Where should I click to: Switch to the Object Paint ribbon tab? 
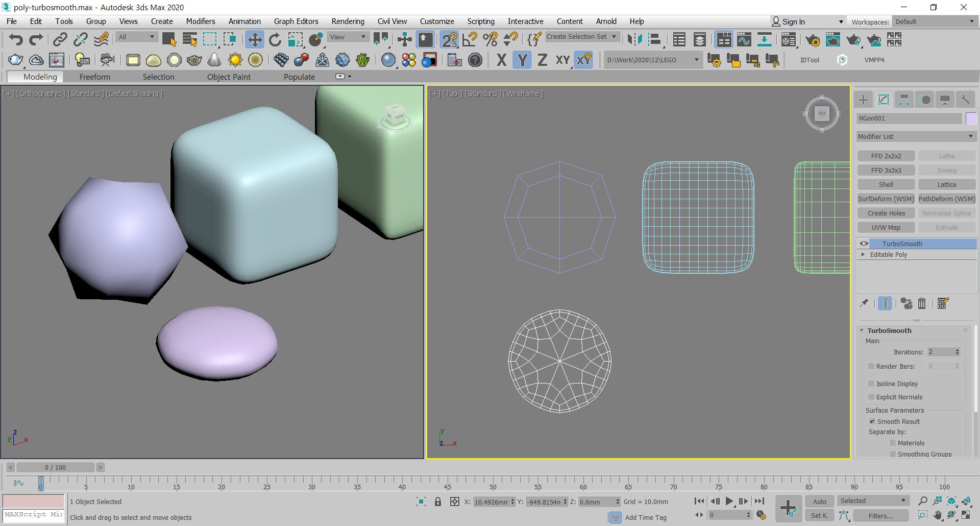[x=229, y=77]
